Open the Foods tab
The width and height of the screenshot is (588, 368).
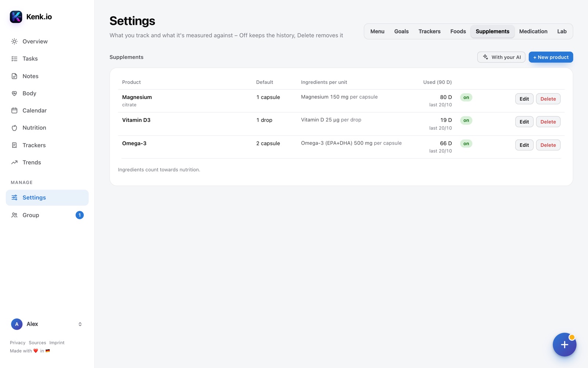[x=458, y=31]
